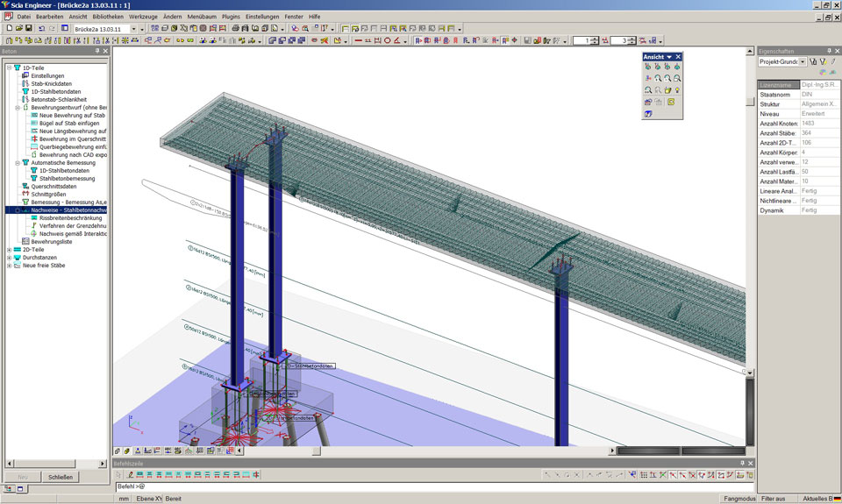Collapse the 1D-Teile tree node
842x504 pixels.
pos(9,67)
